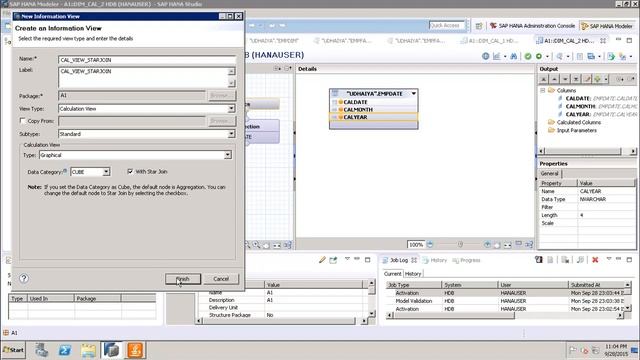Click the binoculars Find icon in editor toolbar
The width and height of the screenshot is (640, 360).
point(514,56)
